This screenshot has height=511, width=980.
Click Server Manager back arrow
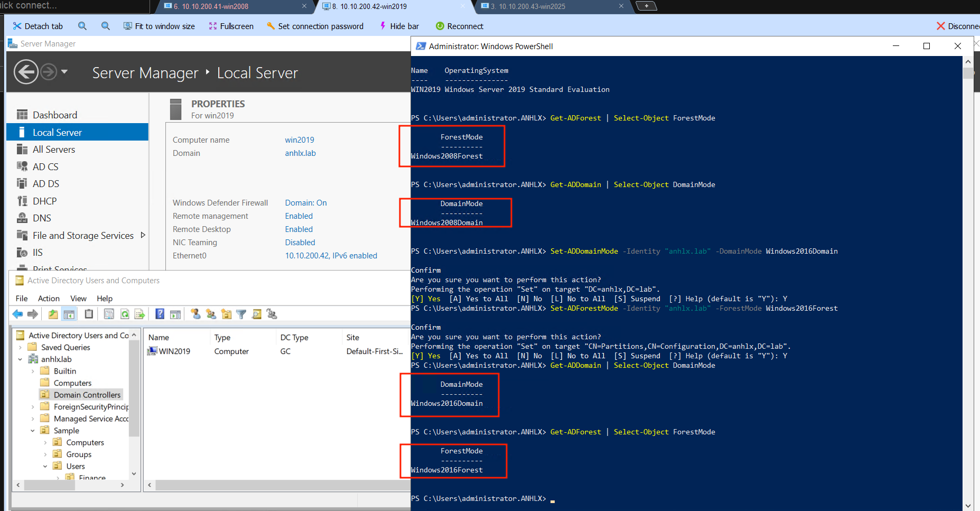(x=26, y=72)
